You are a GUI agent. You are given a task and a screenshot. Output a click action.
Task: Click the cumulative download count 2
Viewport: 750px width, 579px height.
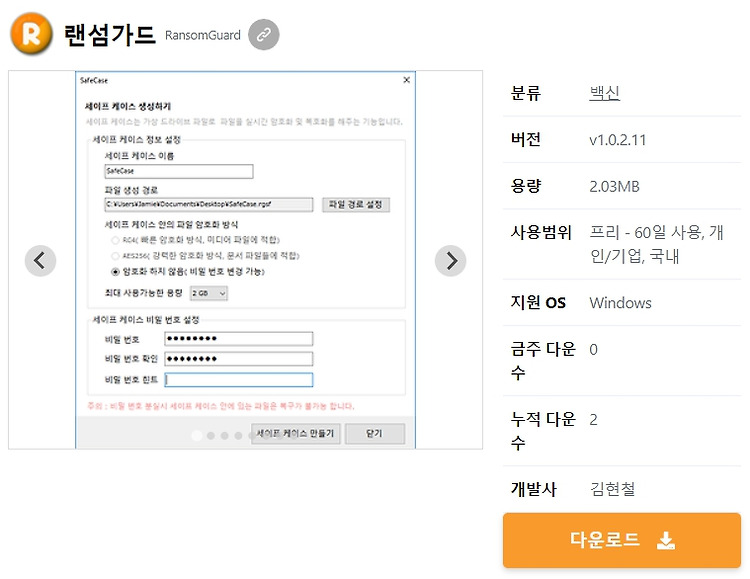click(593, 420)
